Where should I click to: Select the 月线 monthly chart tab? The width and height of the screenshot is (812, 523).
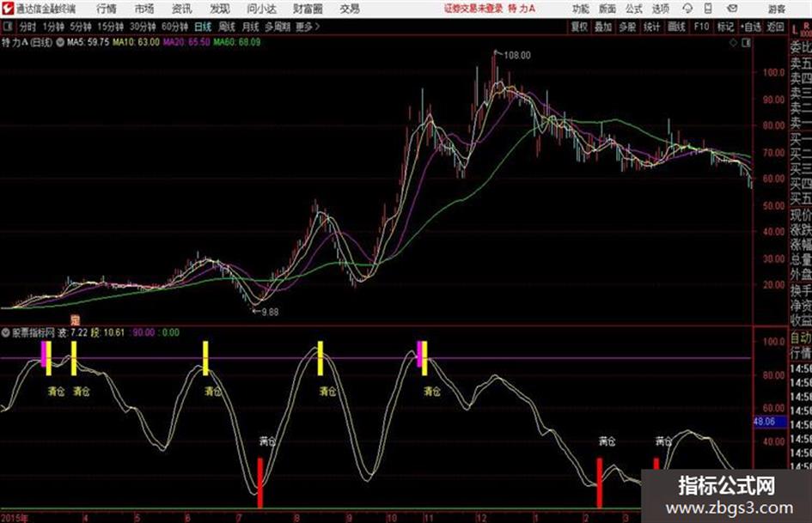pos(251,27)
